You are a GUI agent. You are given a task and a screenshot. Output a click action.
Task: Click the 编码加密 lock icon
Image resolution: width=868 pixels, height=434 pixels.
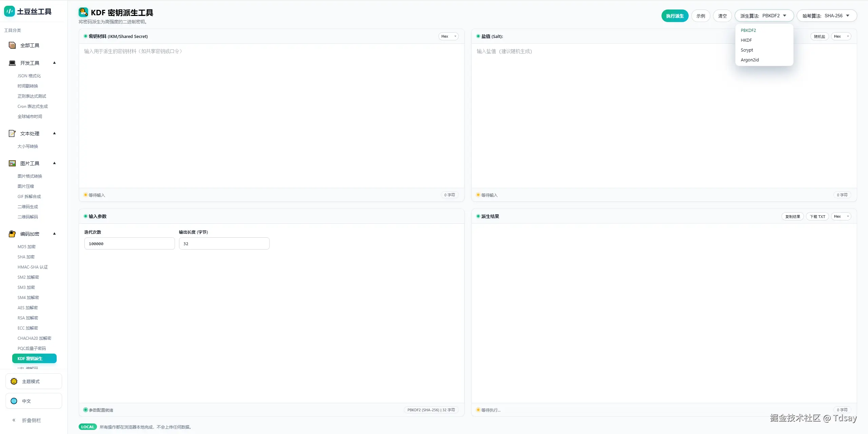click(12, 234)
